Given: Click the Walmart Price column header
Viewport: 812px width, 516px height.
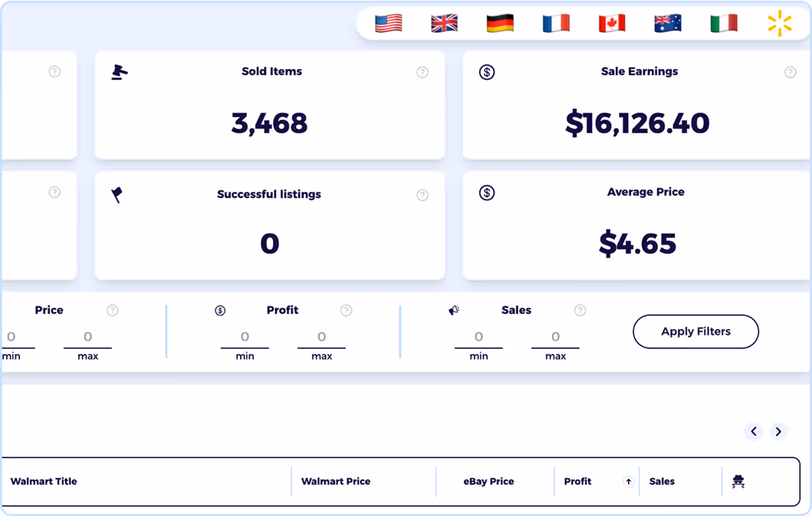Looking at the screenshot, I should coord(336,481).
